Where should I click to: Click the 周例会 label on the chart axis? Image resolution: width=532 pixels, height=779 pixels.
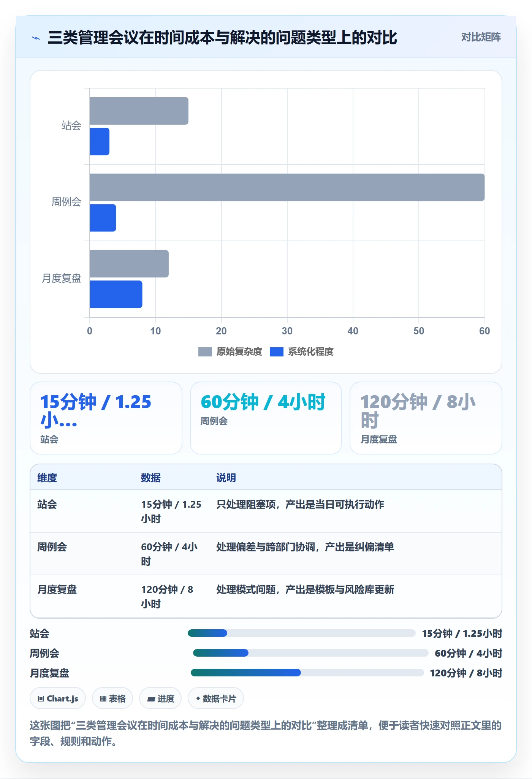(x=66, y=202)
